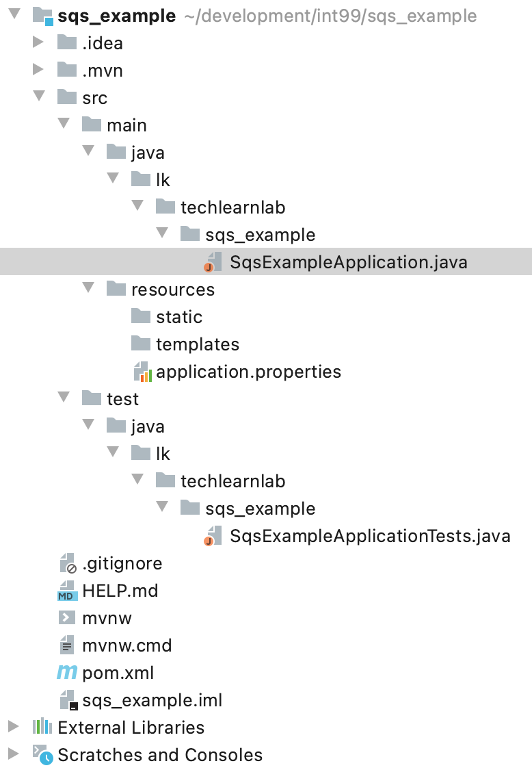Collapse the resources folder arrow
Screen dimensions: 532x783
(88, 287)
